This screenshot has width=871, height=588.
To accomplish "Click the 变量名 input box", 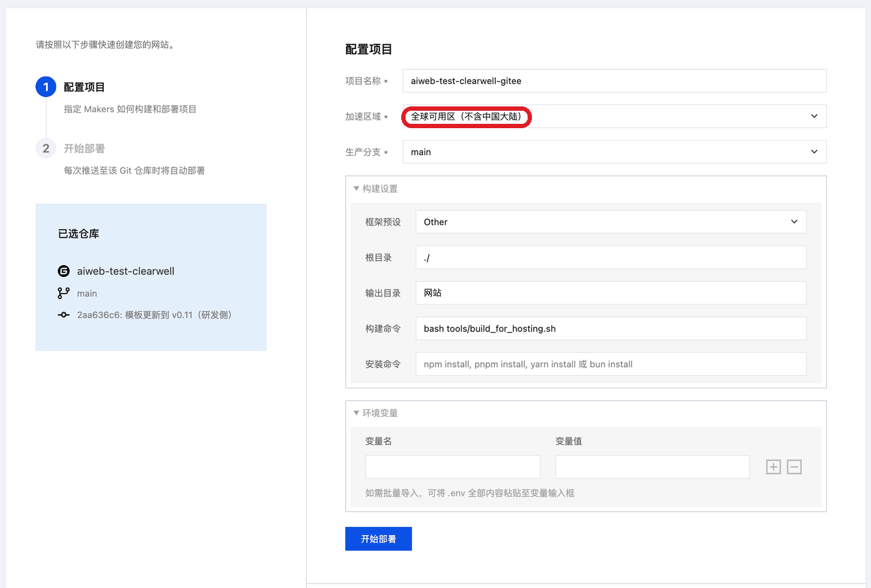I will (453, 467).
